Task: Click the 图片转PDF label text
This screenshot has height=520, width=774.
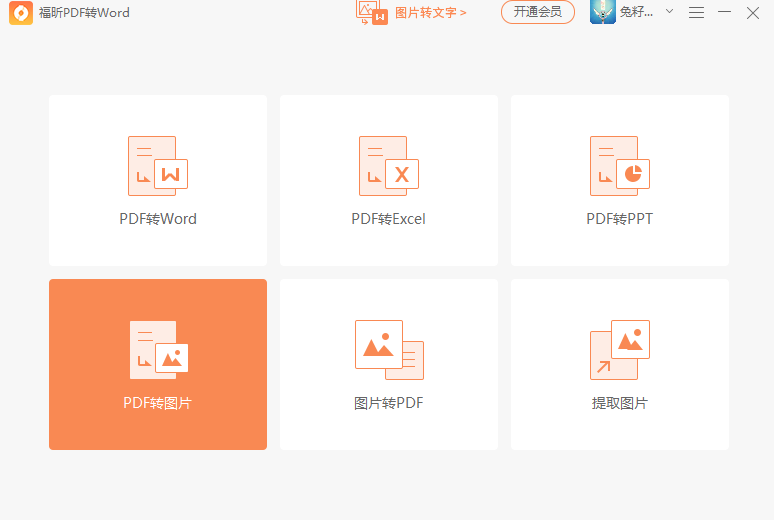Action: (x=388, y=403)
